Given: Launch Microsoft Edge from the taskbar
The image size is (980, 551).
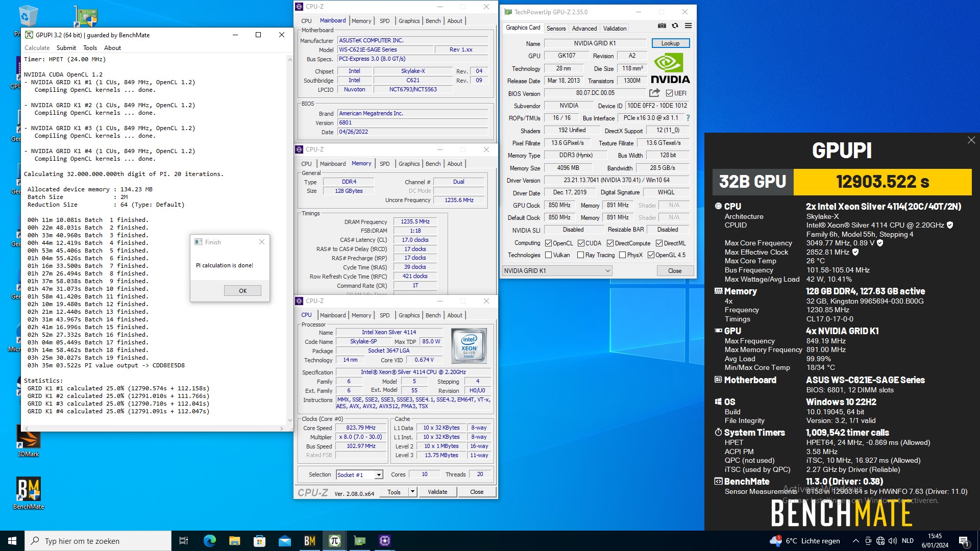Looking at the screenshot, I should [209, 541].
